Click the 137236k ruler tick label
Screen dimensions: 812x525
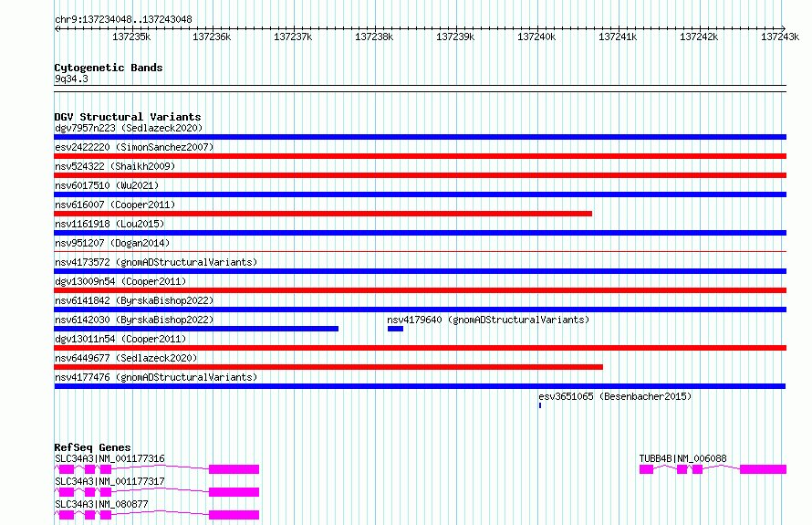click(x=212, y=37)
